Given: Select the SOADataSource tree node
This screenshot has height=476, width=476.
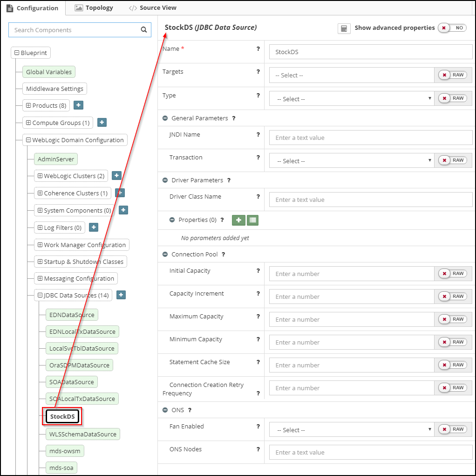Looking at the screenshot, I should pos(72,382).
